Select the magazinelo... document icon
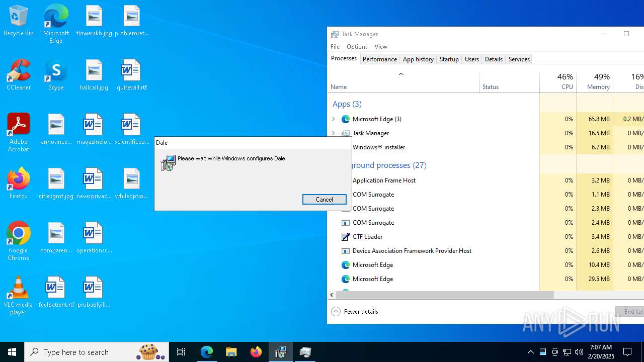Image resolution: width=644 pixels, height=362 pixels. pyautogui.click(x=94, y=129)
